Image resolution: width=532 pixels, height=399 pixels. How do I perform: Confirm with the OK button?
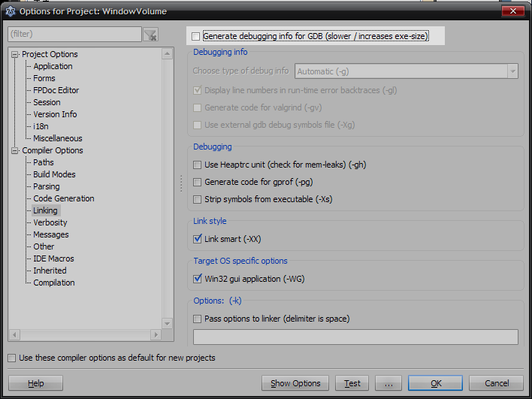point(436,383)
